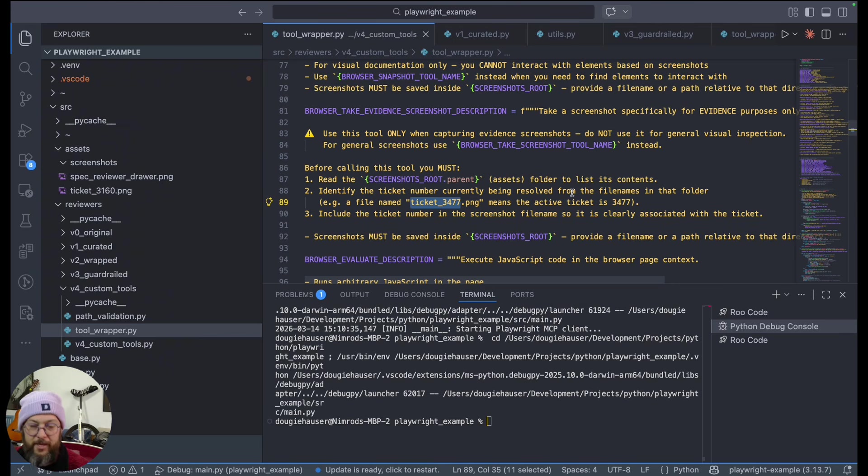Click Update is ready to restart
The width and height of the screenshot is (868, 476).
pos(382,470)
